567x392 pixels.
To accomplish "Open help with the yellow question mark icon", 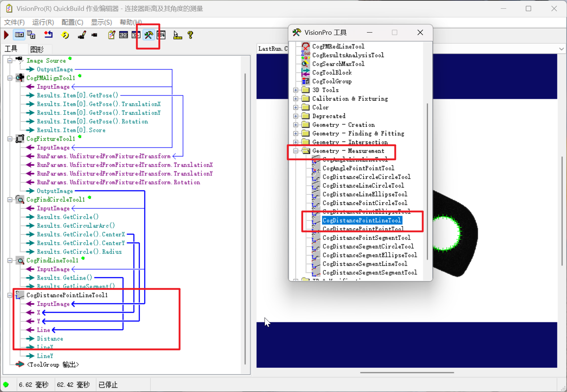I will (x=190, y=35).
